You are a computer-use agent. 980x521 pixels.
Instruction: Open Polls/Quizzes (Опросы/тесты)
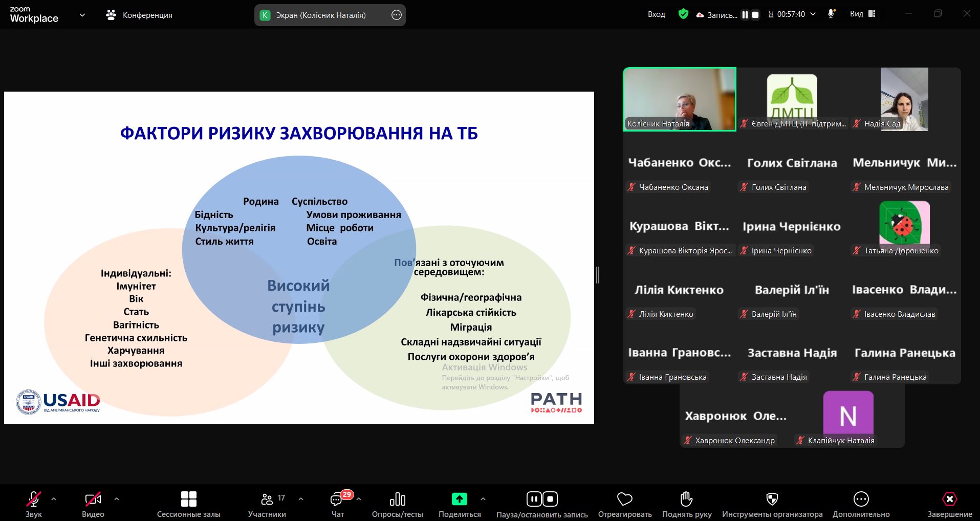(397, 504)
